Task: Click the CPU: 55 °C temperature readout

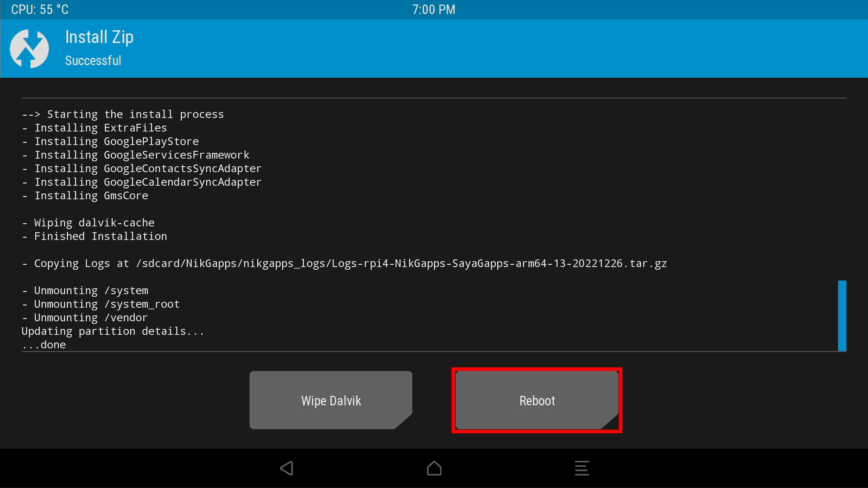Action: (x=40, y=9)
